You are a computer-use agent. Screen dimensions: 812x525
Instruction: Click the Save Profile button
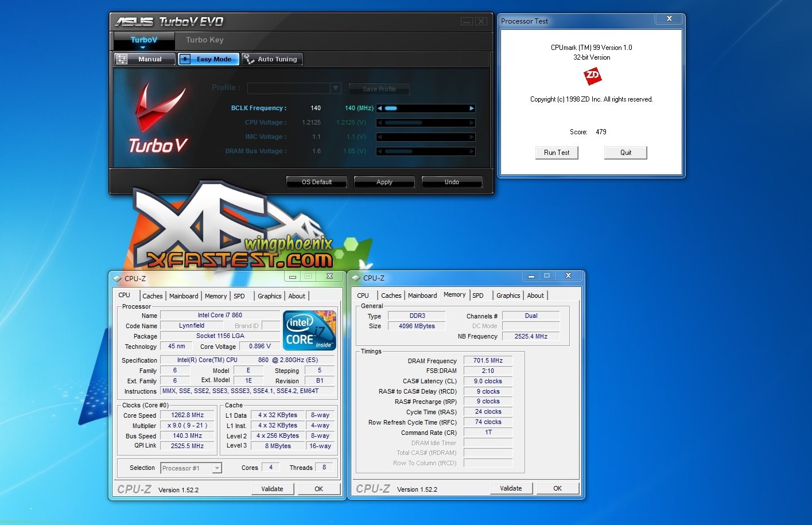[x=379, y=89]
